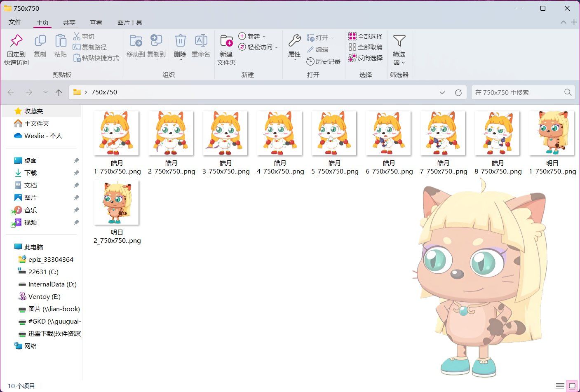
Task: Switch to details list view
Action: click(560, 386)
